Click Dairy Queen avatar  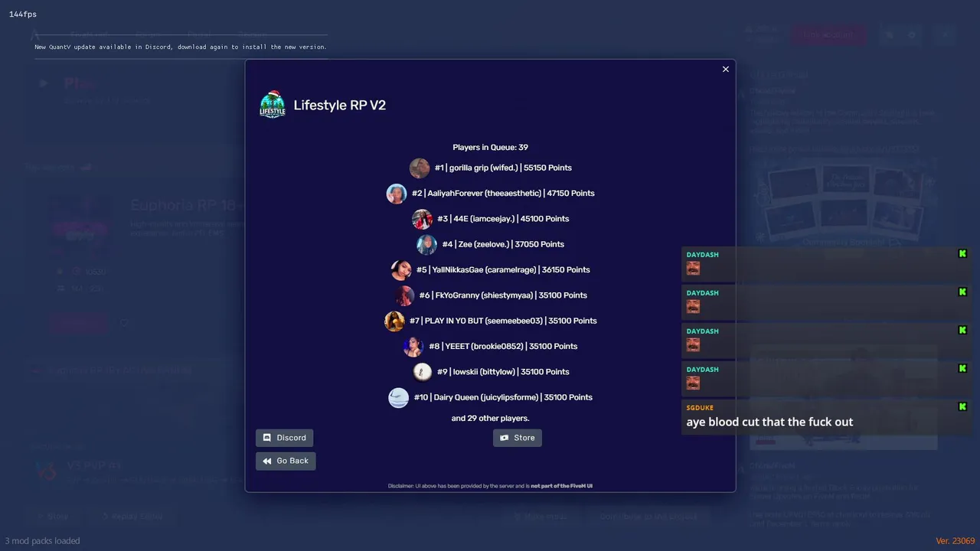pos(398,397)
